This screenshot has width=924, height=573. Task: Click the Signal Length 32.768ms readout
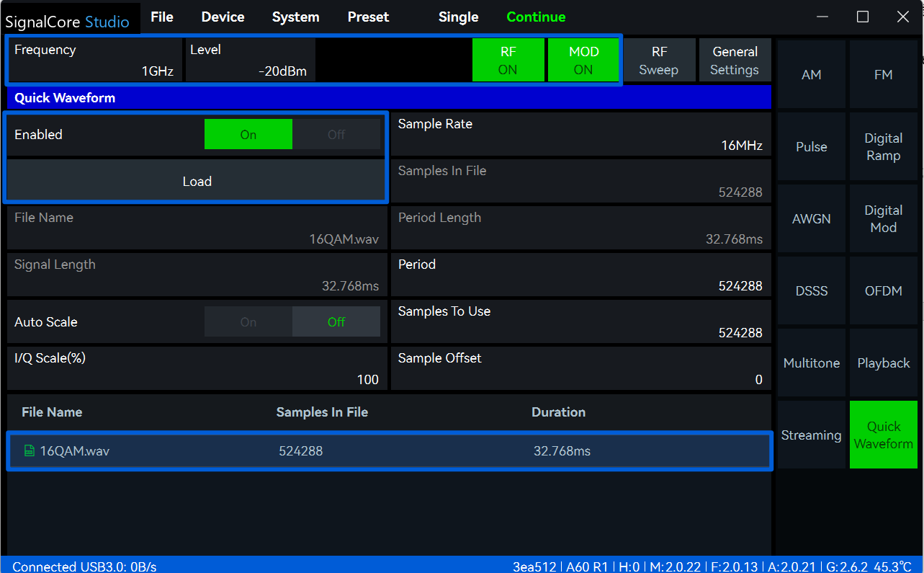click(197, 275)
